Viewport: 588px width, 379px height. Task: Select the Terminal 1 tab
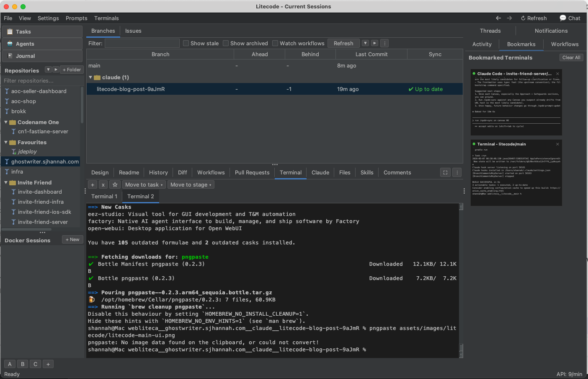tap(104, 196)
